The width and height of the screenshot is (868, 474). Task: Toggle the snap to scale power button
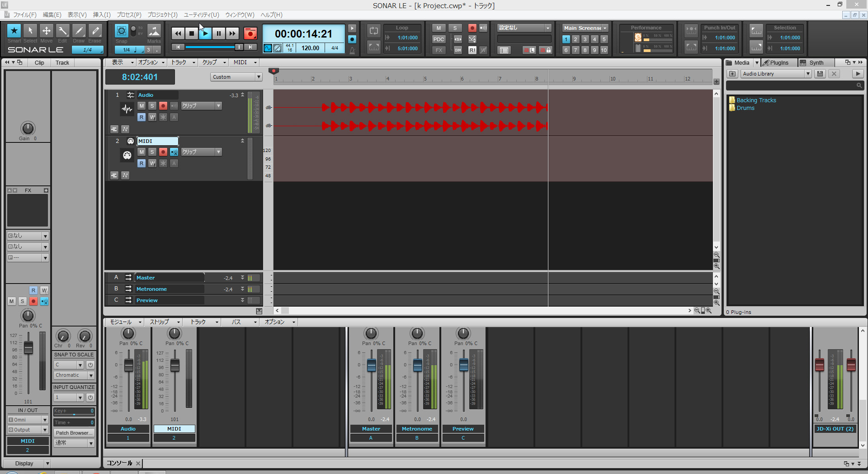coord(90,365)
